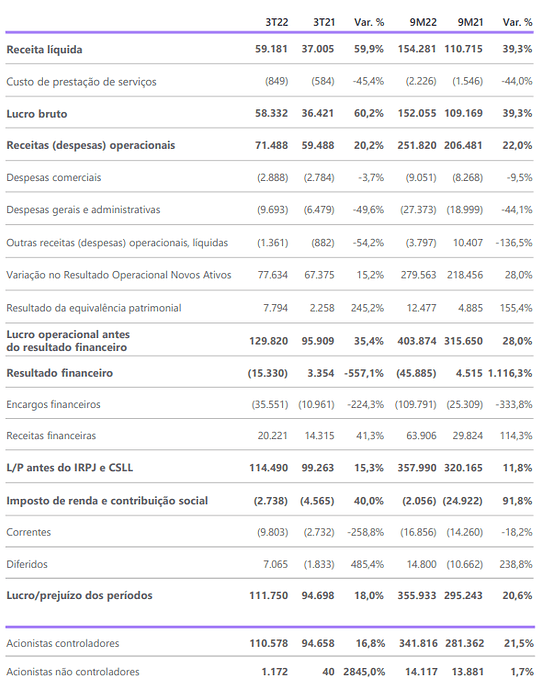Image resolution: width=543 pixels, height=690 pixels.
Task: Click Imposto de renda e contribuição social
Action: (x=107, y=500)
